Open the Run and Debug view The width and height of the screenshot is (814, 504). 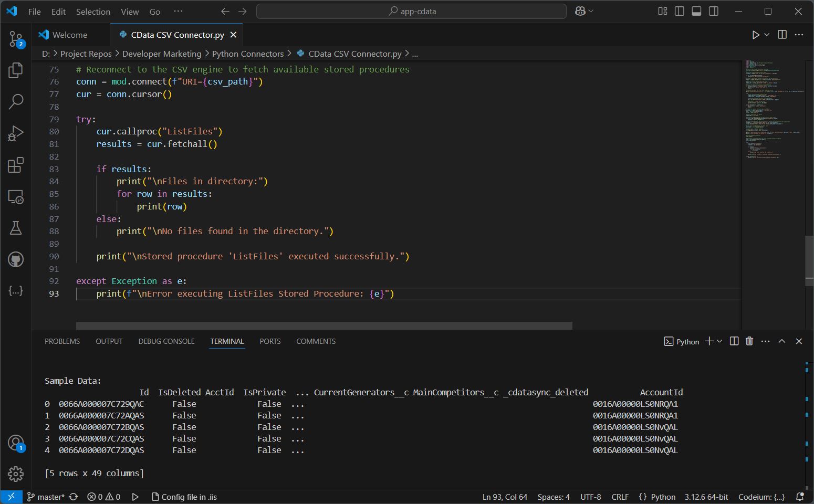16,133
